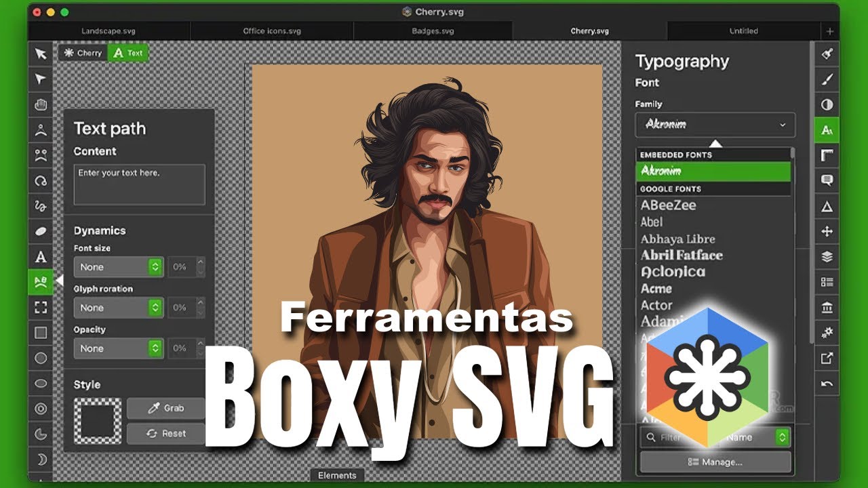The height and width of the screenshot is (488, 868).
Task: Switch to the Office icons.svg tab
Action: [272, 31]
